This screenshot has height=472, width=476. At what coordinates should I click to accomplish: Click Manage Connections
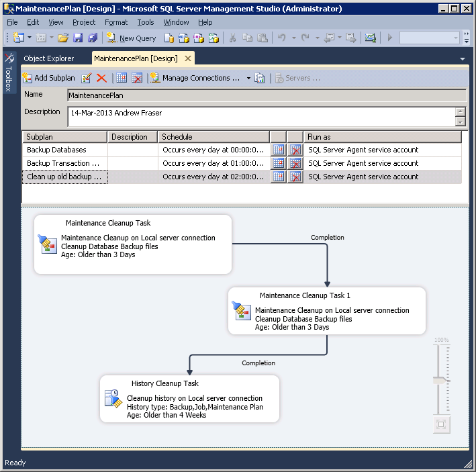195,78
